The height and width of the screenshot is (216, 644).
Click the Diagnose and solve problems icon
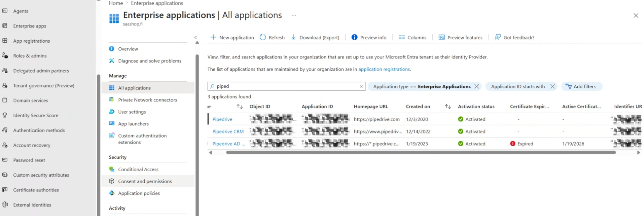(x=112, y=60)
